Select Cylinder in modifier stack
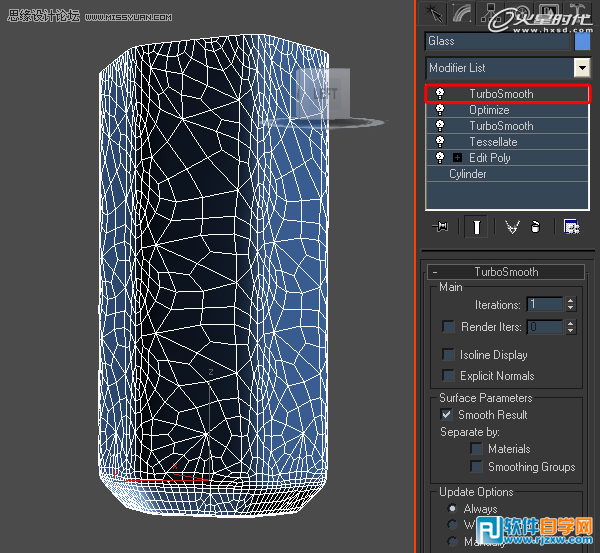600x553 pixels. (468, 174)
